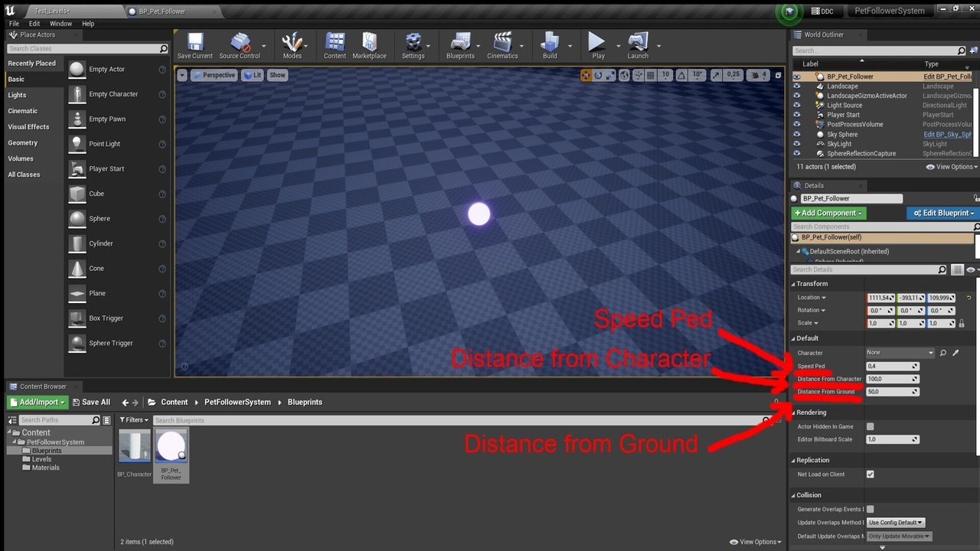The image size is (980, 551).
Task: Toggle Generate Overlap Events checkbox
Action: 870,509
